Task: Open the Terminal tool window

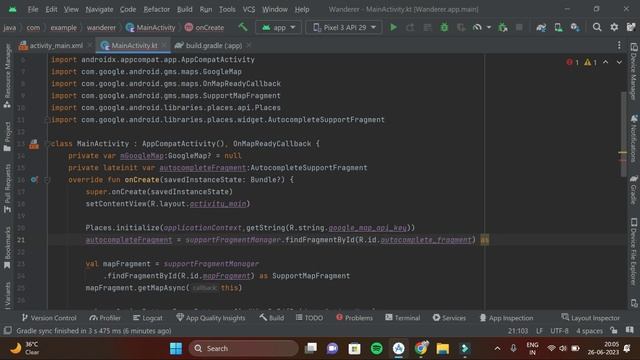Action: tap(402, 318)
